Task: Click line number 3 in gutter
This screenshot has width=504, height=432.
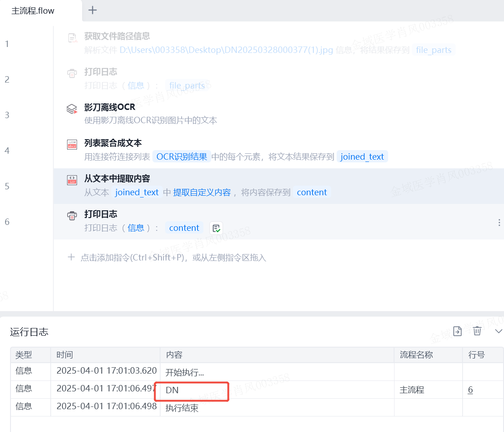Action: click(7, 115)
